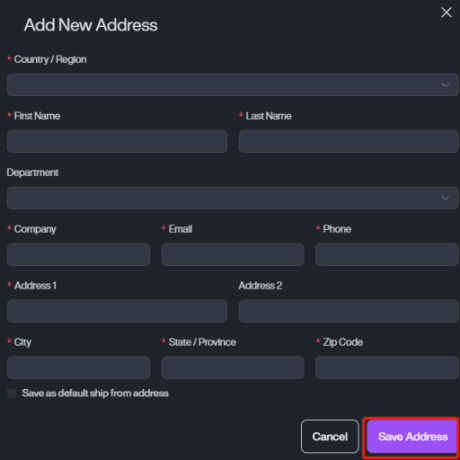Focus the First Name input field

pyautogui.click(x=117, y=142)
